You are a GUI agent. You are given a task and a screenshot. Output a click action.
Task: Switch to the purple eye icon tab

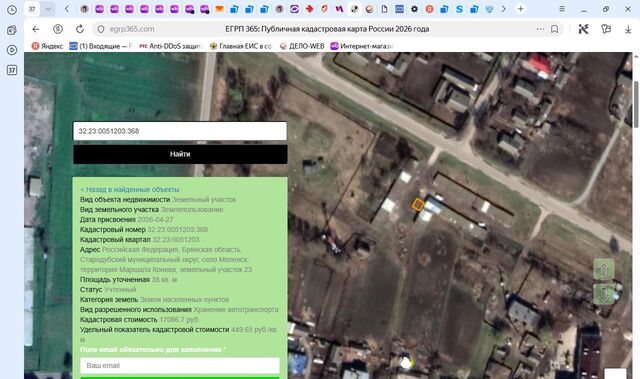[294, 9]
